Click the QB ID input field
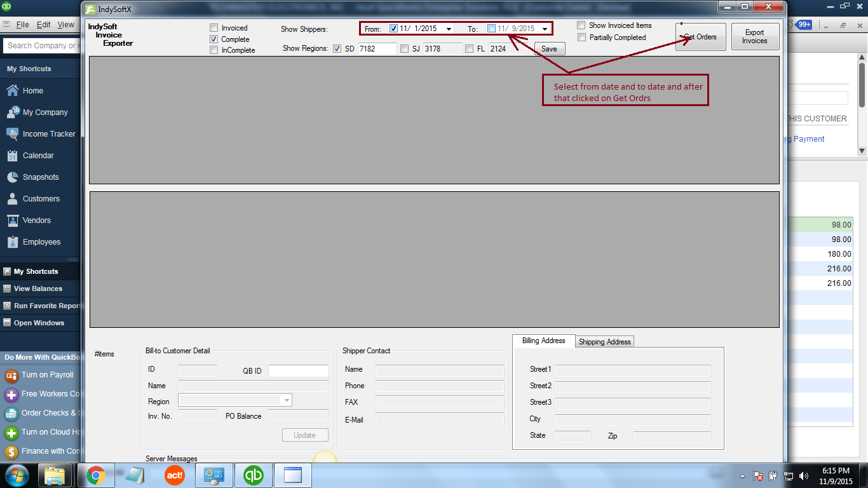Screen dimensions: 868x488 point(298,371)
